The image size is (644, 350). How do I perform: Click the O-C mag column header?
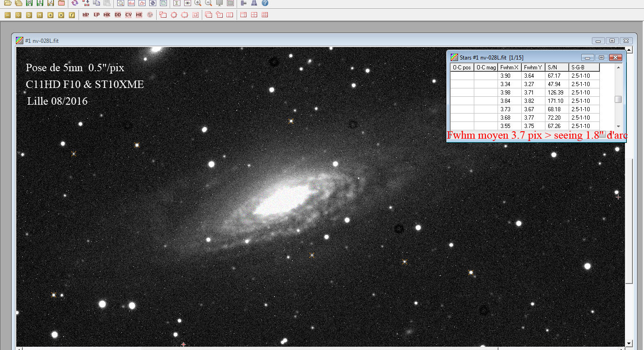(x=486, y=67)
